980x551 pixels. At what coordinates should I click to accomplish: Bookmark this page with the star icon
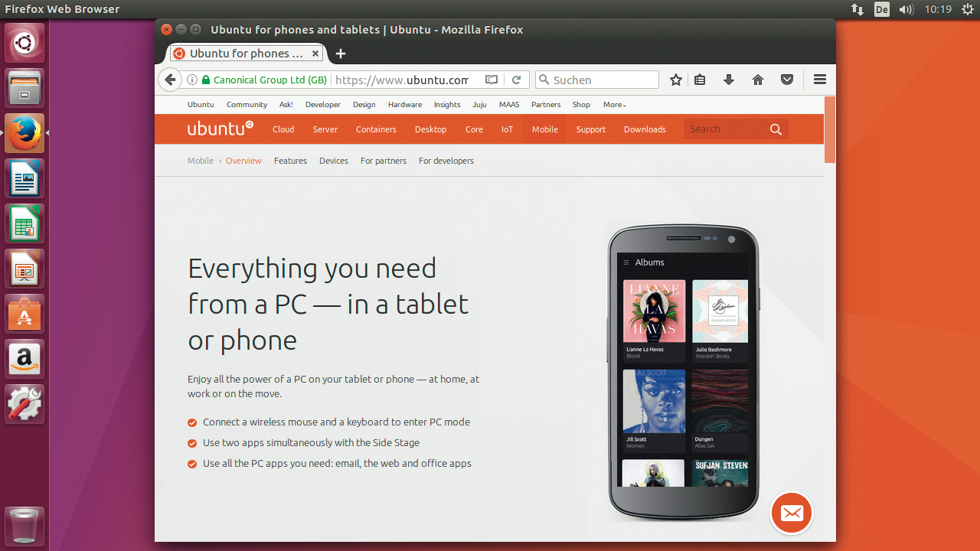click(676, 80)
